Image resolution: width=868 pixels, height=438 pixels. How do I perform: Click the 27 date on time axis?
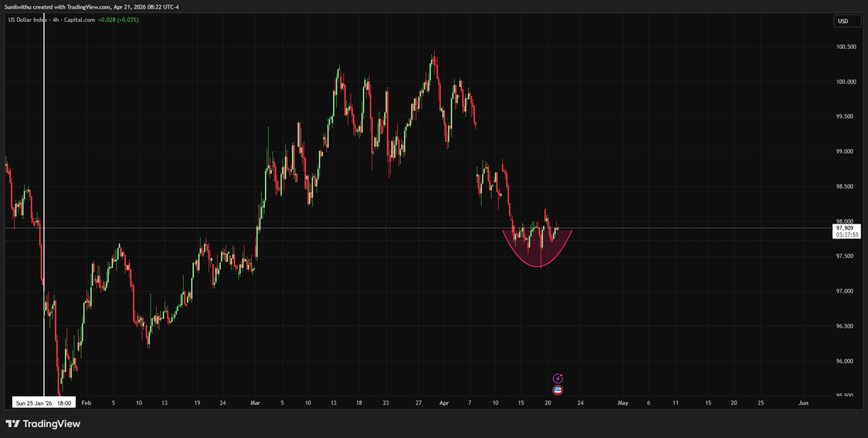[x=419, y=402]
